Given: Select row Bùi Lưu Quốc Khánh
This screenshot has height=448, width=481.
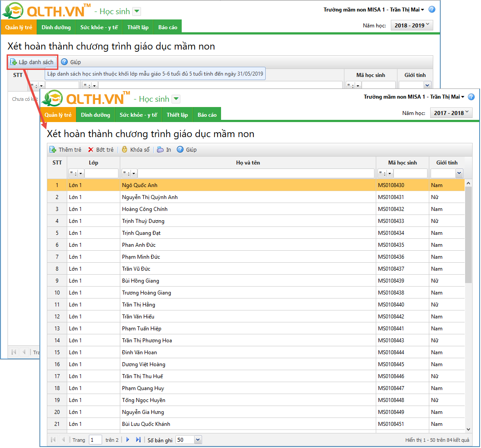Looking at the screenshot, I should [256, 424].
